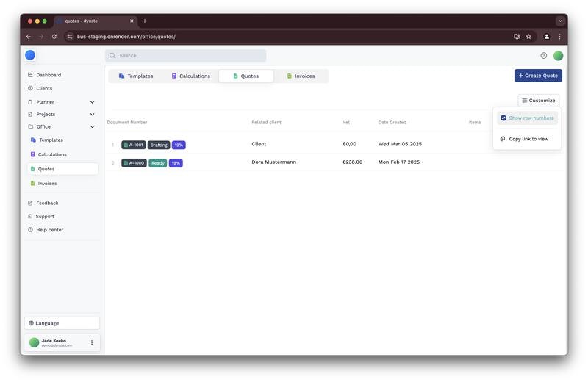Open quote A-1001 badge
The image size is (588, 382).
[134, 145]
